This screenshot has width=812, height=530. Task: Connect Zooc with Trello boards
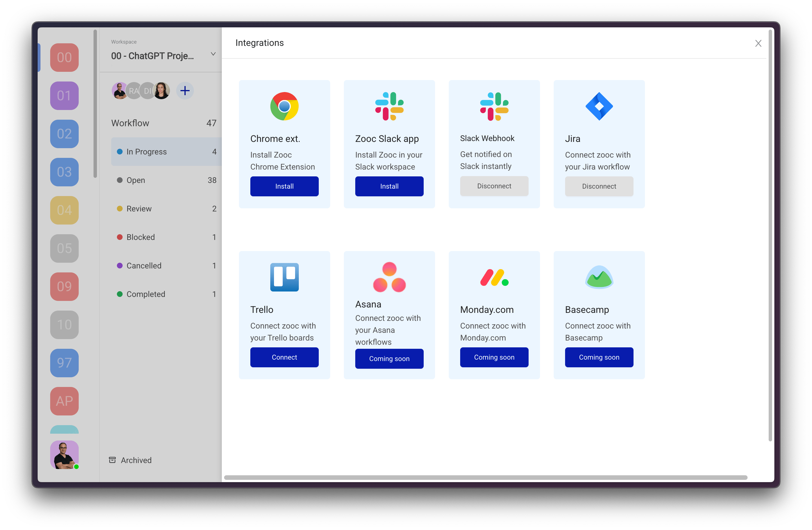(x=283, y=357)
